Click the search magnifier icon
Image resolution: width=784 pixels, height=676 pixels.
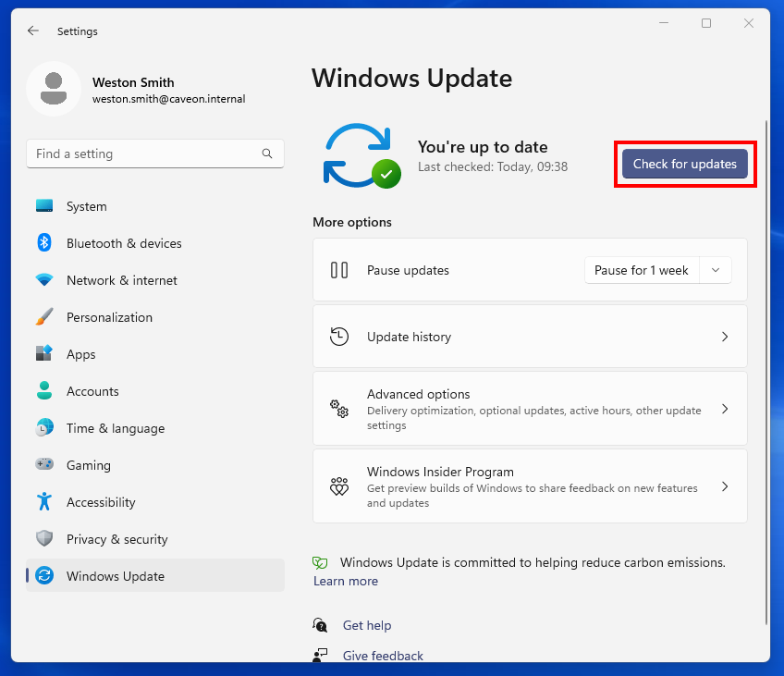[267, 154]
